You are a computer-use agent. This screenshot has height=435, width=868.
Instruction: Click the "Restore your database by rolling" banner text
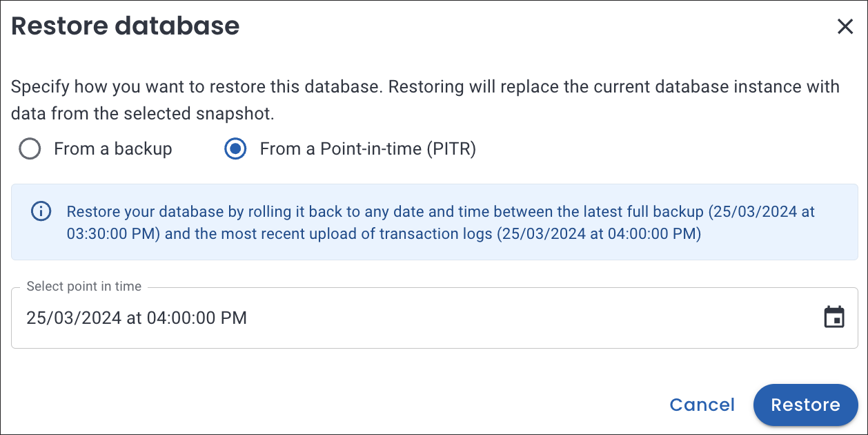tap(179, 211)
